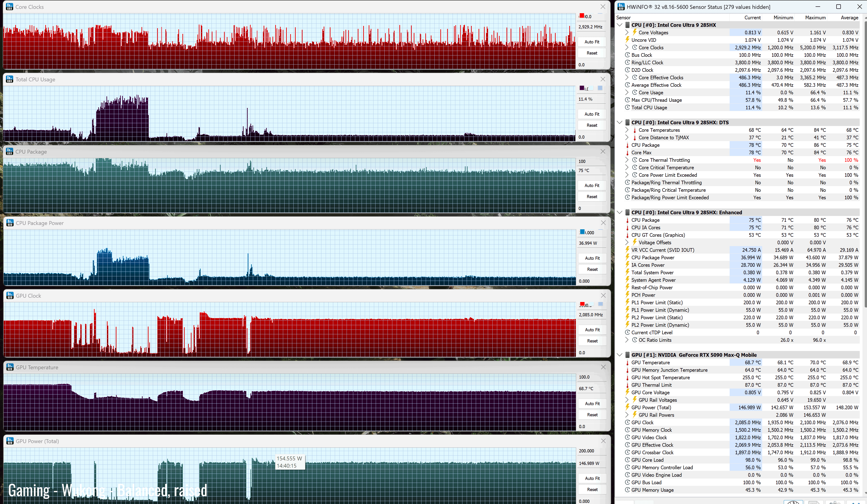The height and width of the screenshot is (504, 867).
Task: Click the 200.000 maximum field in GPU Power graph
Action: click(592, 451)
